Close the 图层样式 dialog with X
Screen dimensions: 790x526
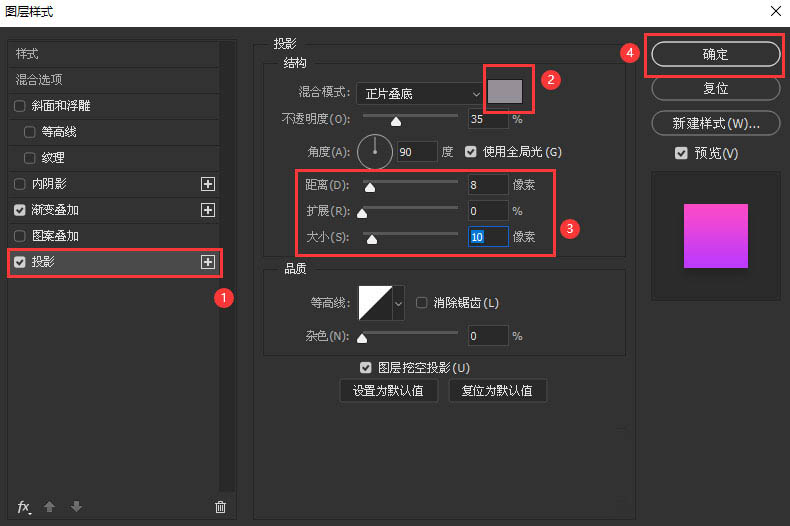point(776,11)
